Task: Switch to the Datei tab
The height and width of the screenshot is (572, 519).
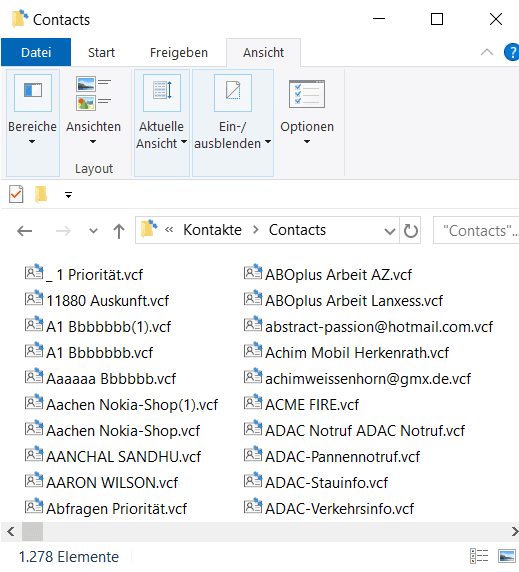Action: [x=36, y=53]
